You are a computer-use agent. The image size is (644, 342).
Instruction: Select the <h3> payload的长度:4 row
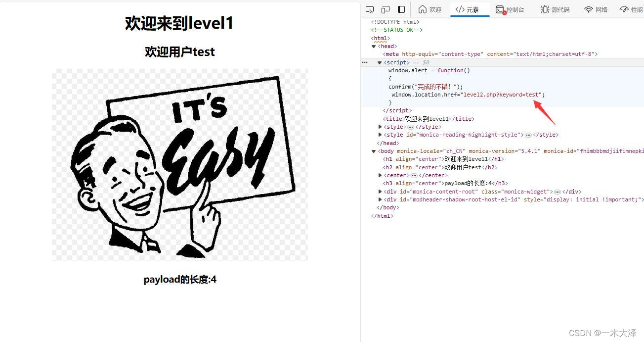click(445, 183)
